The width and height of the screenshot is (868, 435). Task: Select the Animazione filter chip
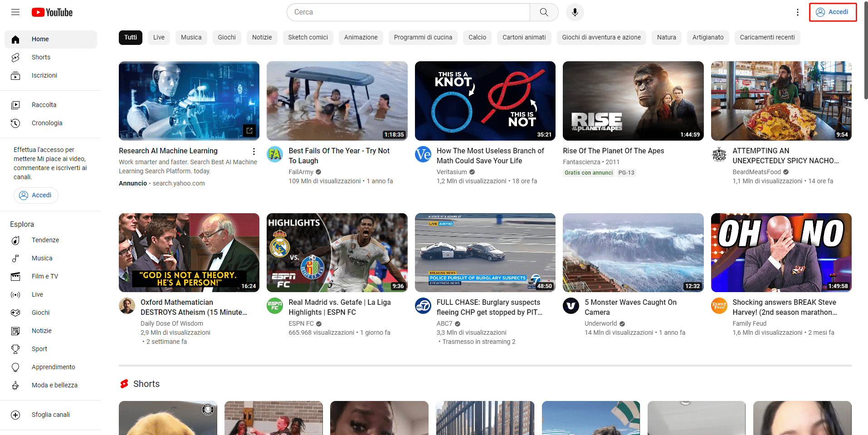[x=361, y=38]
